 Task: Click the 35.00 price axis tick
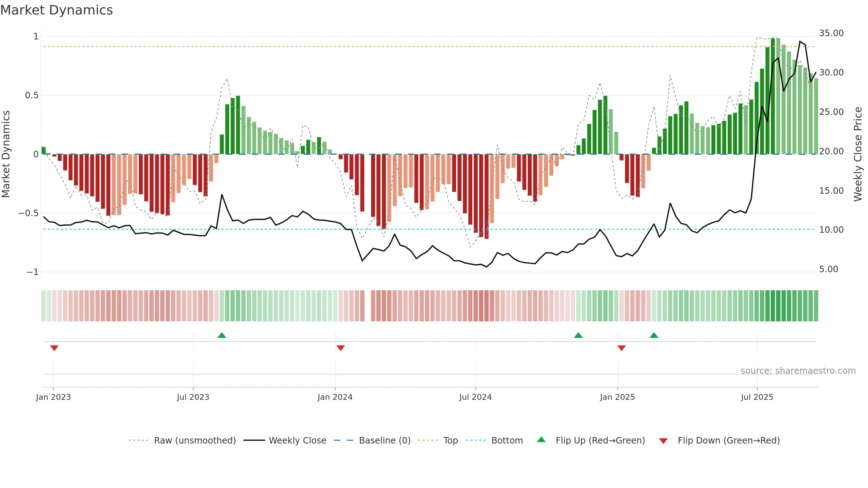(831, 33)
